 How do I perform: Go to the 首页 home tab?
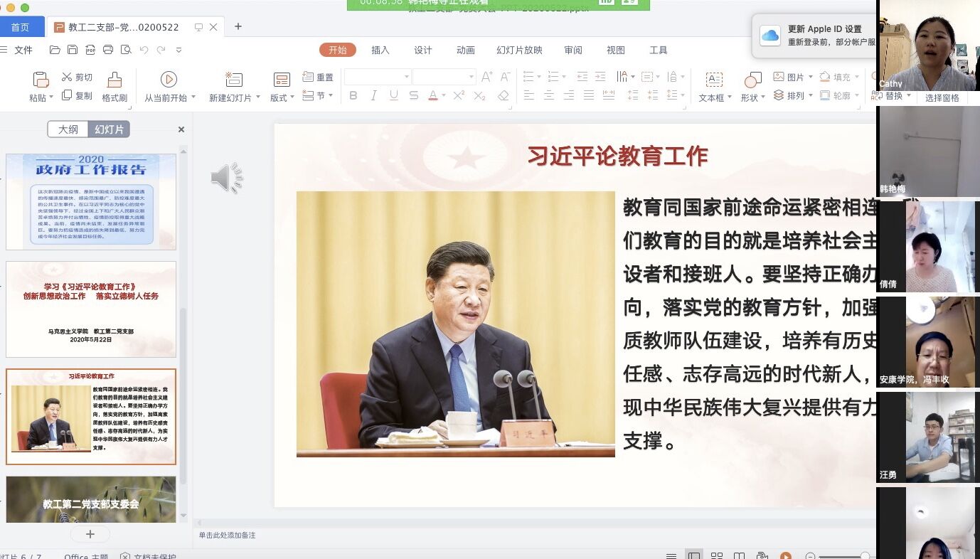21,27
